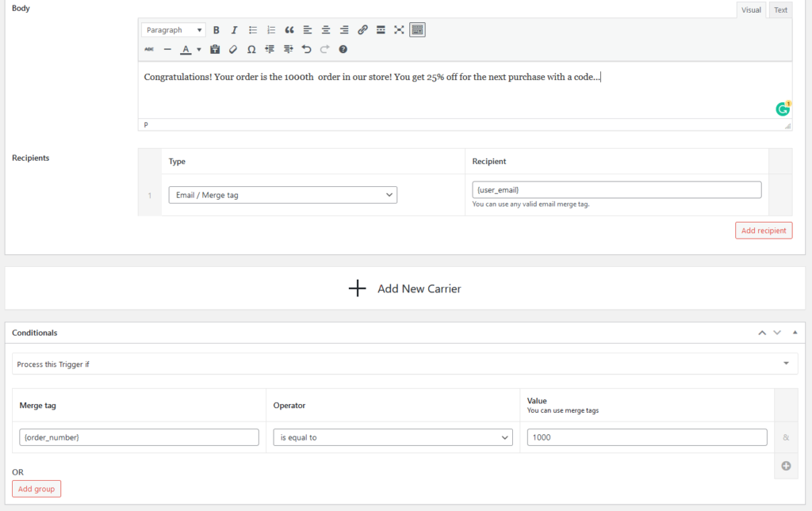Open the text color picker arrow
Screen dimensions: 812x511
tap(198, 49)
